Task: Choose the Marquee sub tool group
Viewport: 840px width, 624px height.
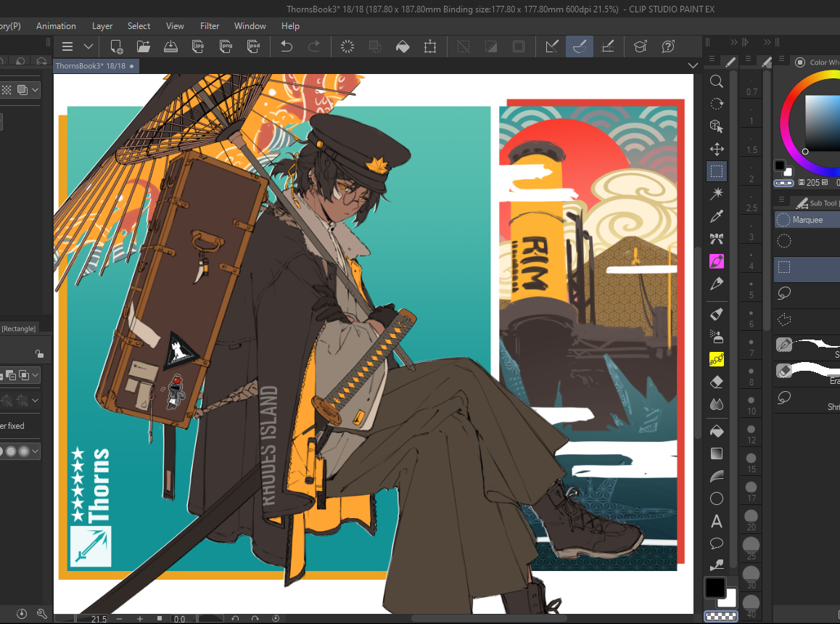Action: click(x=807, y=220)
